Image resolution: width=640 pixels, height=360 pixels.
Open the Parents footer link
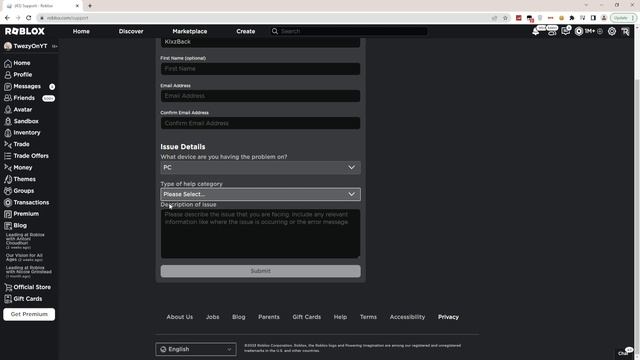[269, 317]
